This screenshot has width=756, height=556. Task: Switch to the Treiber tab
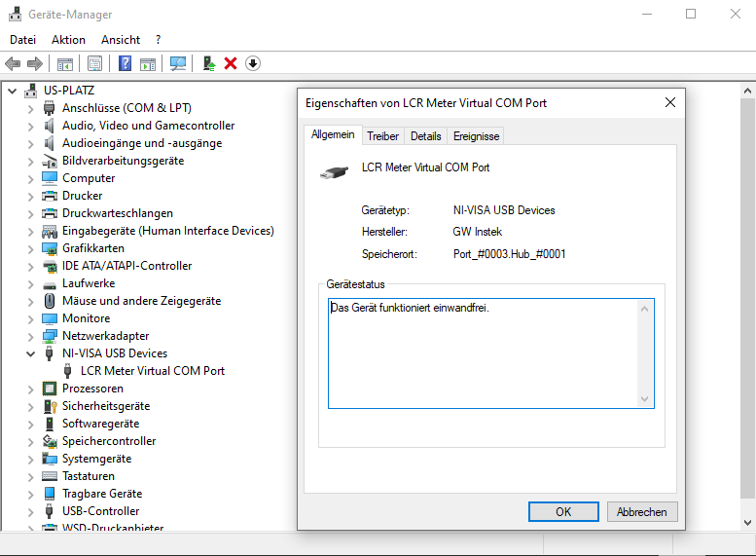click(382, 136)
